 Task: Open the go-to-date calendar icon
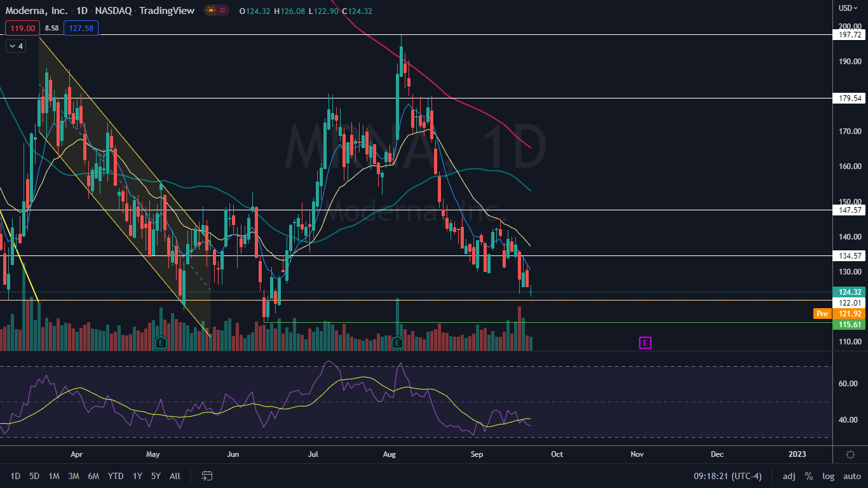[x=207, y=476]
